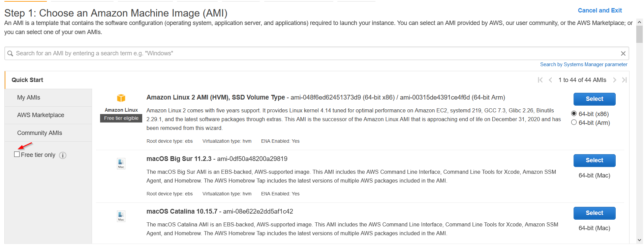
Task: Open Search by Systems Manager parameter
Action: point(584,64)
